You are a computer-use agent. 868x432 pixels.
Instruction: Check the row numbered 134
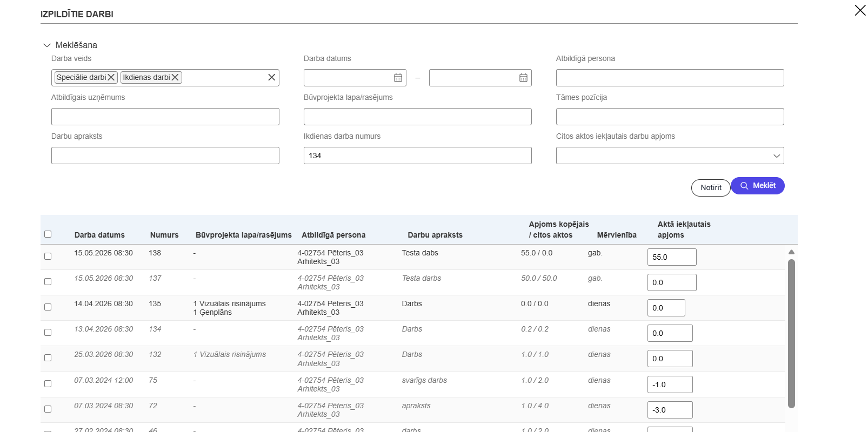[48, 332]
